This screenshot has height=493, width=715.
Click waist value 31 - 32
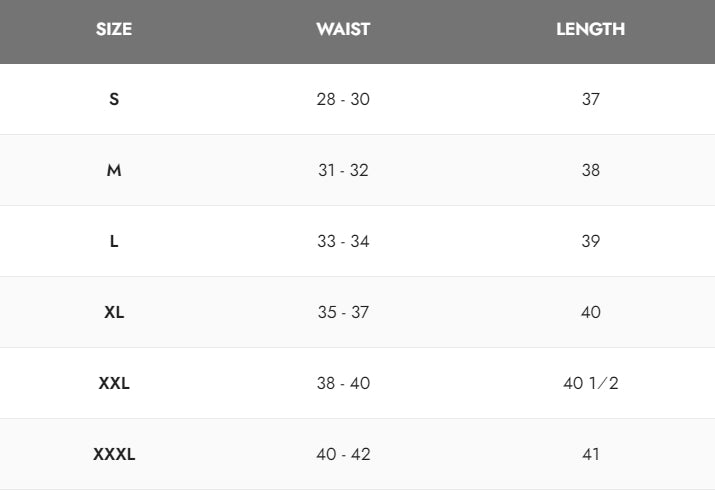343,170
